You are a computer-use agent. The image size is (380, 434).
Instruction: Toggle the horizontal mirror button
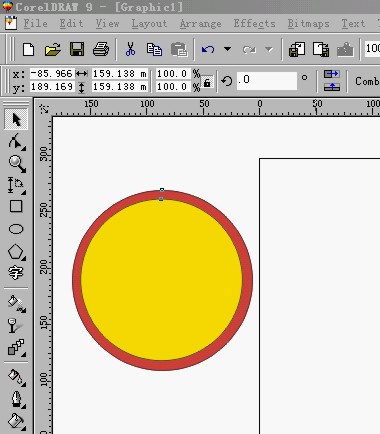click(332, 74)
